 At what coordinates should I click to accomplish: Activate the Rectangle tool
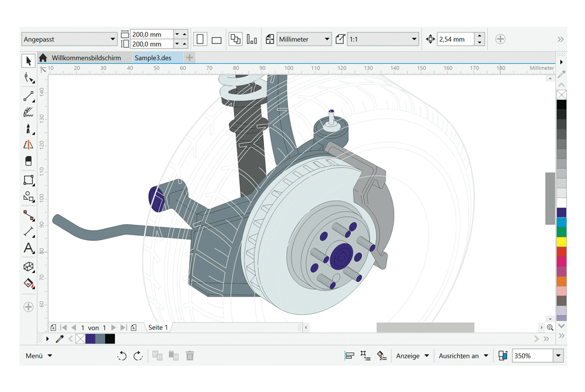pos(28,180)
